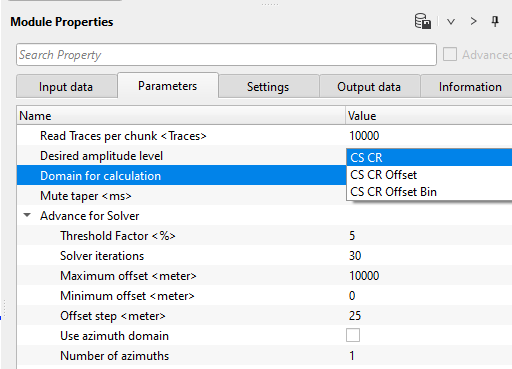
Task: Select the Desired amplitude level row
Action: pos(181,156)
